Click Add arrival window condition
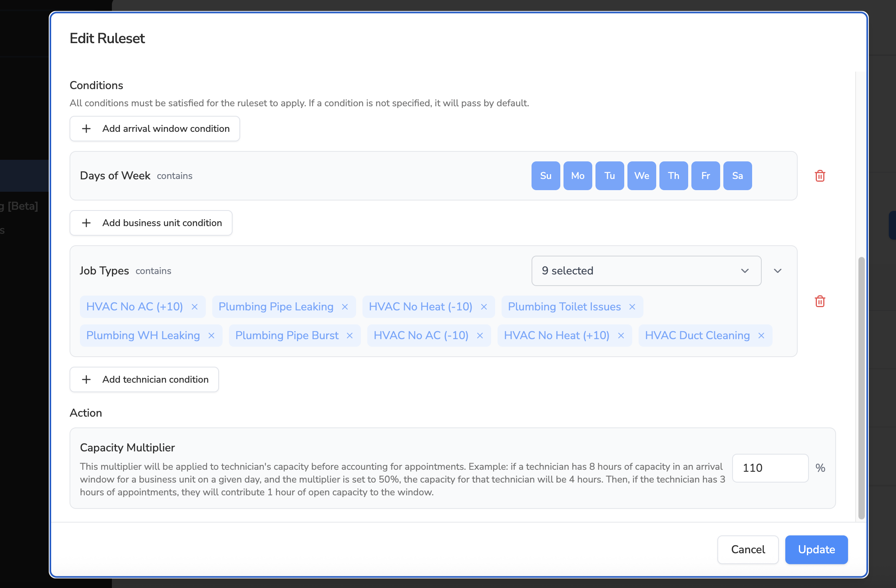 [x=155, y=129]
